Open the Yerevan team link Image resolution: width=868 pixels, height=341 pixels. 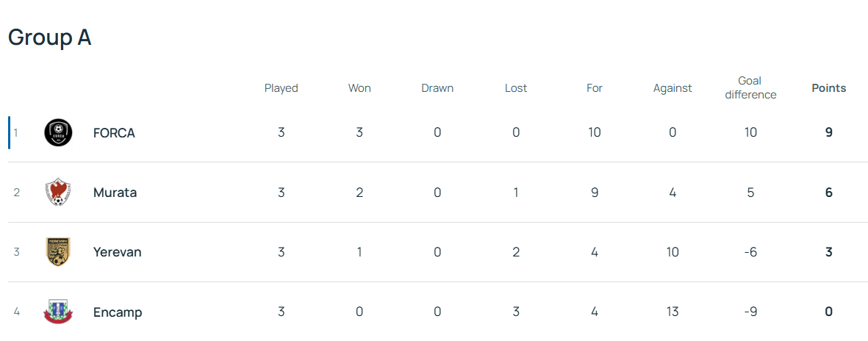pos(117,252)
